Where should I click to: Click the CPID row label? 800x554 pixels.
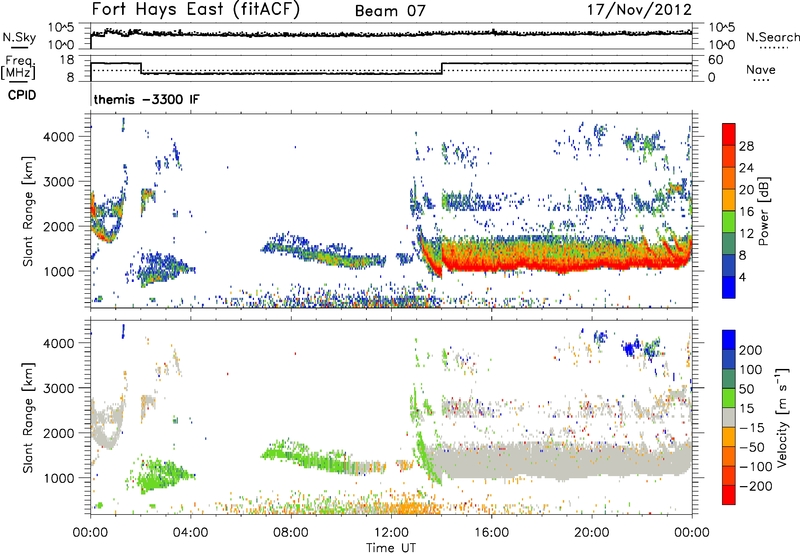[x=22, y=95]
